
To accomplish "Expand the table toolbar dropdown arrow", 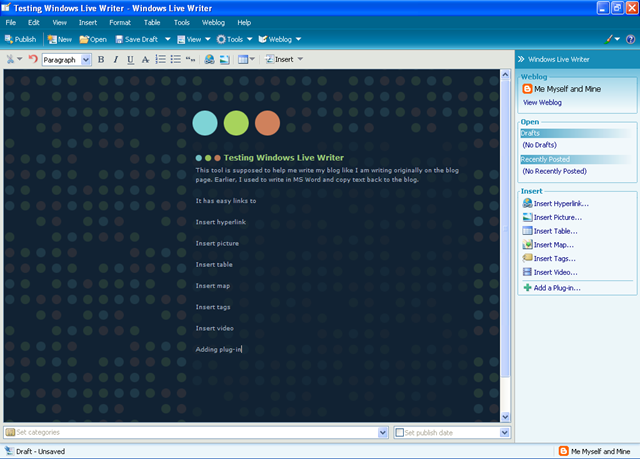I will pyautogui.click(x=252, y=59).
